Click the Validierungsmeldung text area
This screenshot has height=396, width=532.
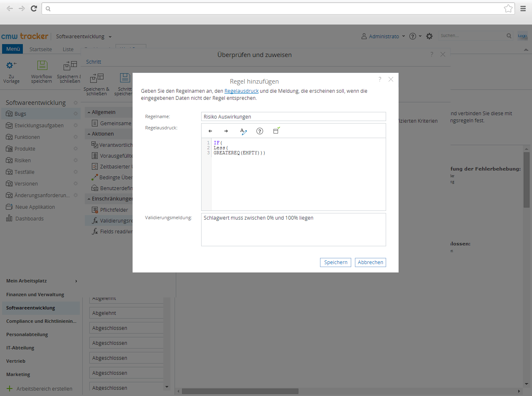point(293,230)
